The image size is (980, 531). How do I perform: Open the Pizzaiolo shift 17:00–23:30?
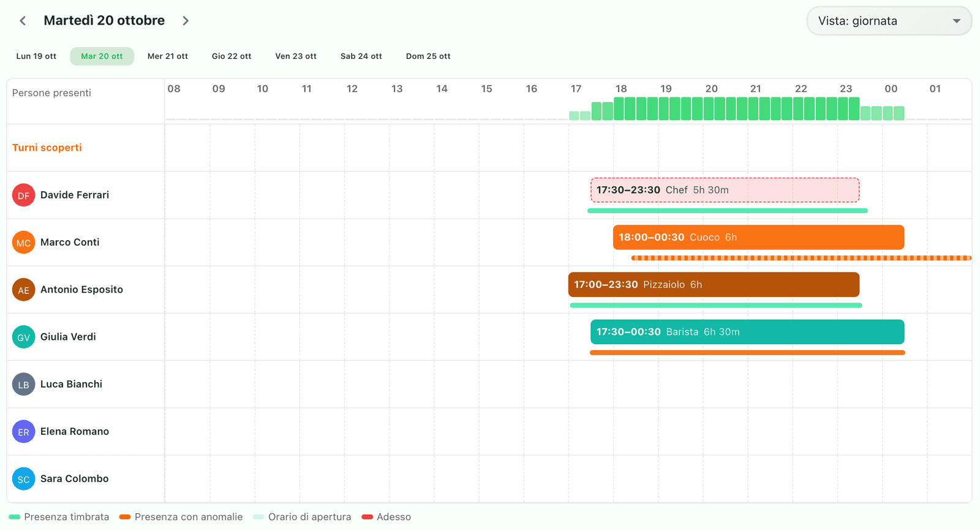pyautogui.click(x=714, y=285)
